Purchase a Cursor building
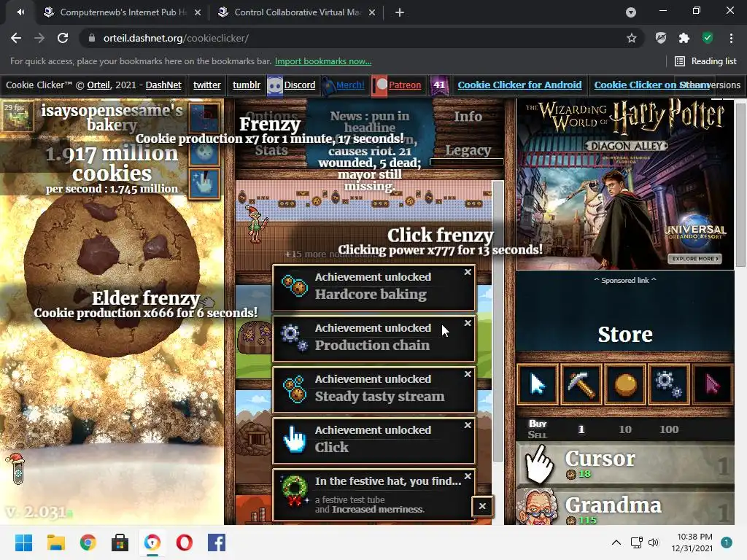 (x=625, y=464)
